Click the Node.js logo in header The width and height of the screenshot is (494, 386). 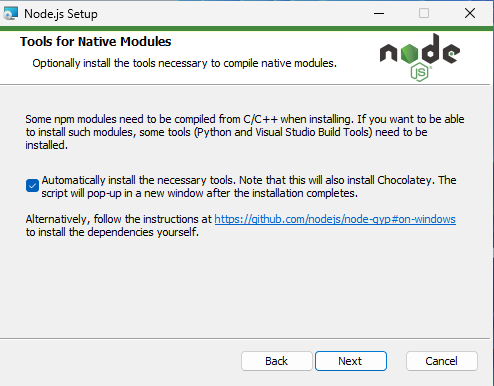click(420, 57)
